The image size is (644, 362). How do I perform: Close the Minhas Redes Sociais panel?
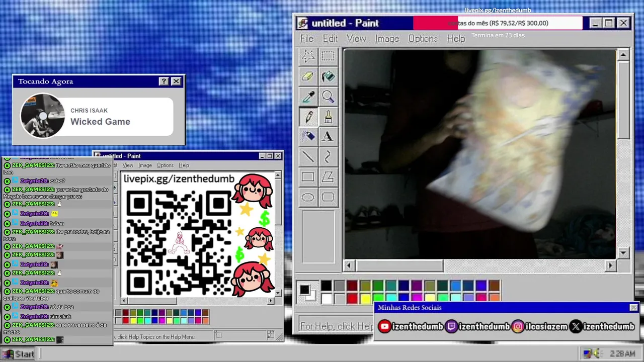(x=633, y=308)
